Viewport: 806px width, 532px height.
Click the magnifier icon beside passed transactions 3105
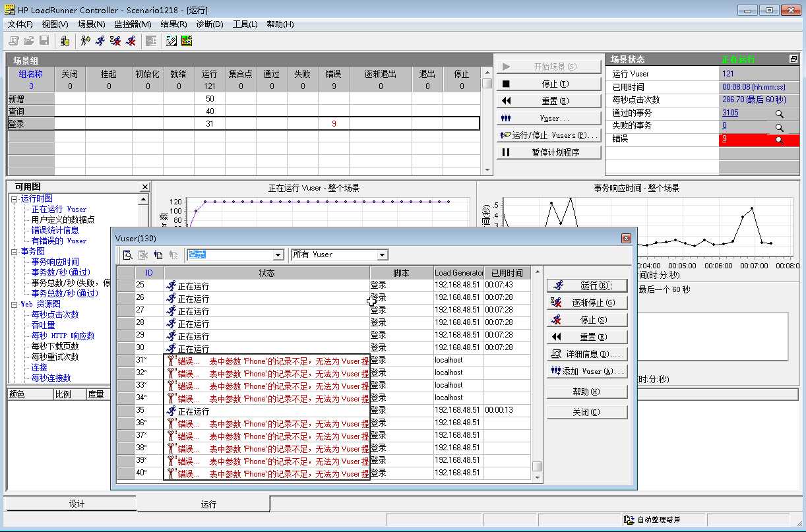pos(779,113)
